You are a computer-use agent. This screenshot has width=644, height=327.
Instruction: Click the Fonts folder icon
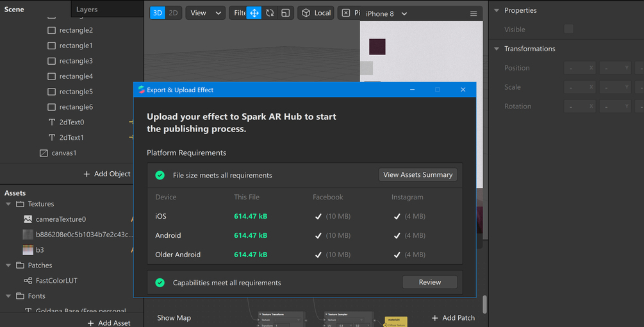tap(20, 296)
